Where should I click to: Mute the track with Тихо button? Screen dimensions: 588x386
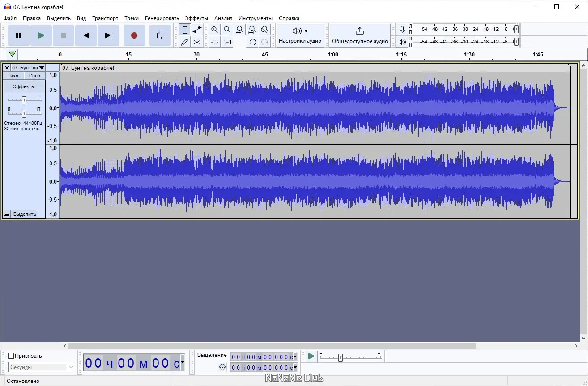pyautogui.click(x=13, y=76)
